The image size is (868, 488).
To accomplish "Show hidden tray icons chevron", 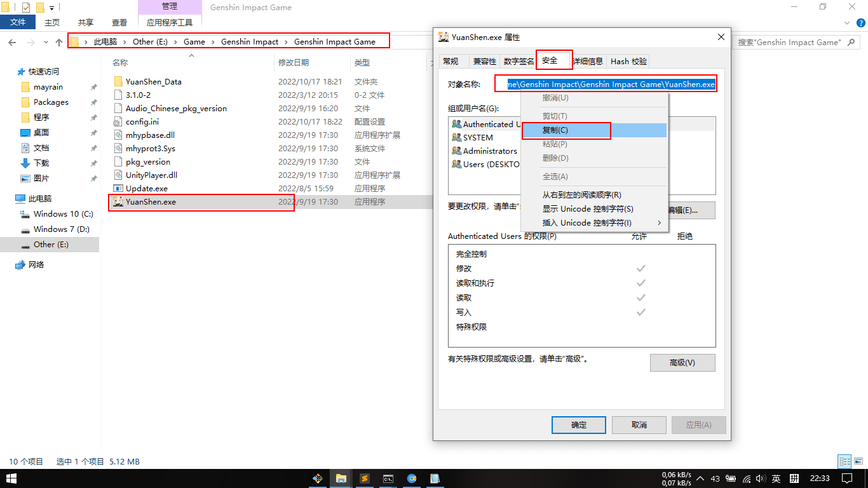I will pos(700,478).
